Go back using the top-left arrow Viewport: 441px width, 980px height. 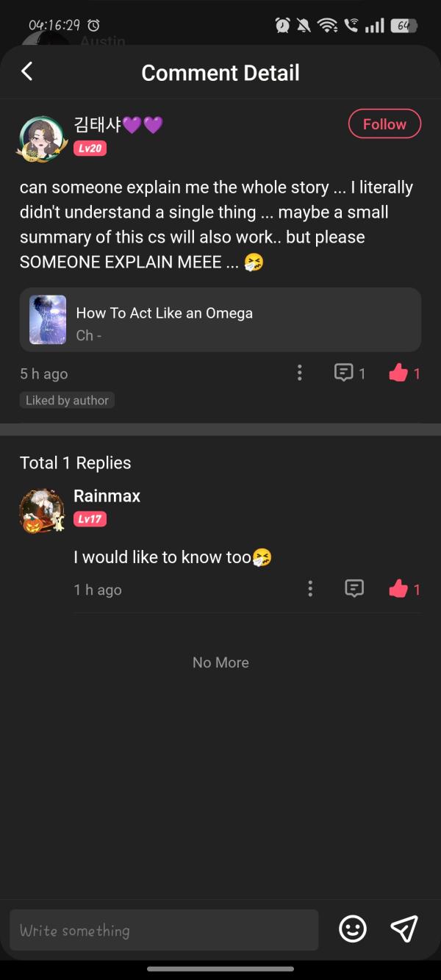[x=27, y=71]
